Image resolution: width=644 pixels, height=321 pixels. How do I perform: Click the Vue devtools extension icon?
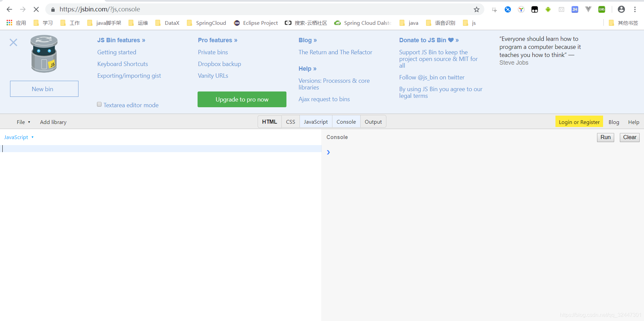click(x=588, y=9)
